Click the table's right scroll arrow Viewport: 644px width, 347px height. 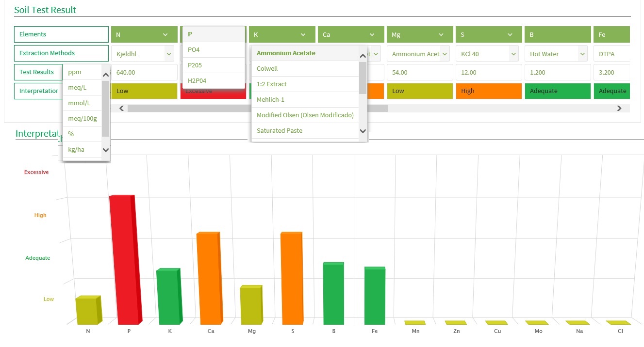(619, 109)
